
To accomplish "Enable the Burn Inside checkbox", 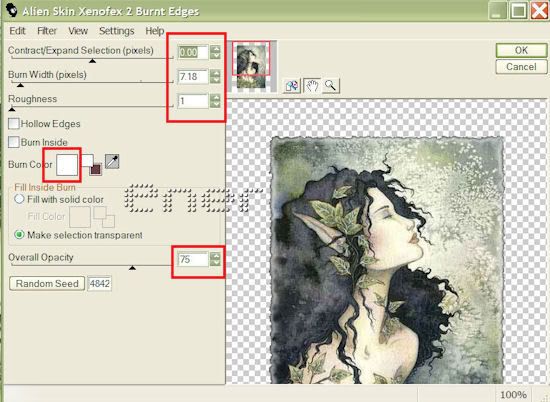I will pos(14,142).
